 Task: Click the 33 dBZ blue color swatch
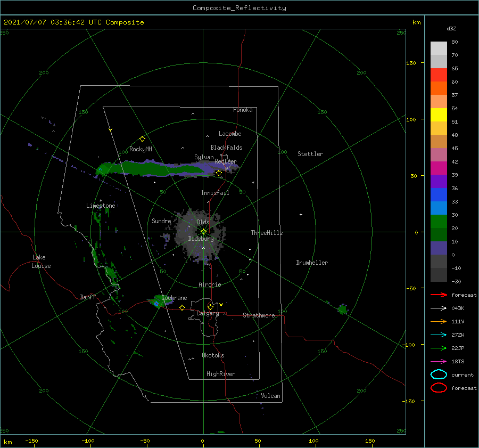point(439,208)
